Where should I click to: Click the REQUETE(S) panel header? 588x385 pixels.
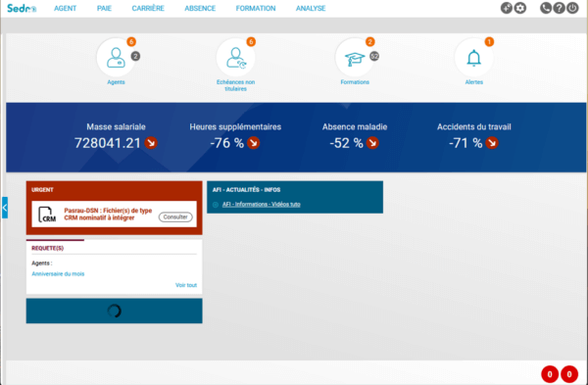point(48,248)
